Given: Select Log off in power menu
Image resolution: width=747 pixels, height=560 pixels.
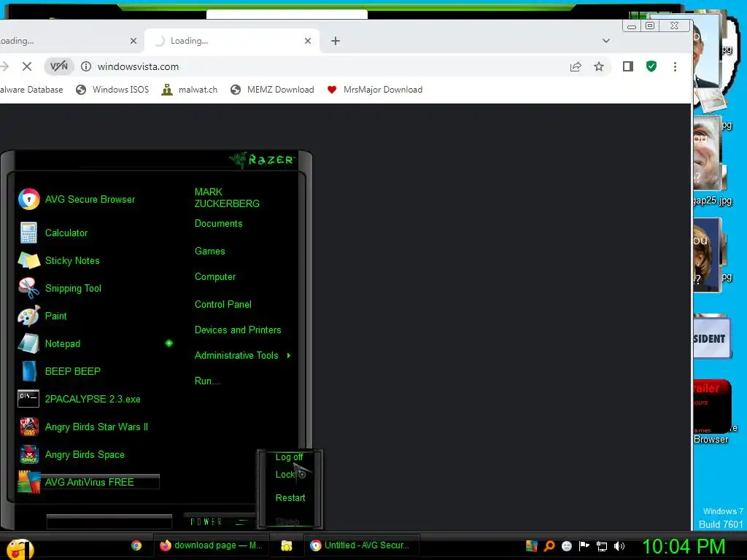Looking at the screenshot, I should pos(289,457).
